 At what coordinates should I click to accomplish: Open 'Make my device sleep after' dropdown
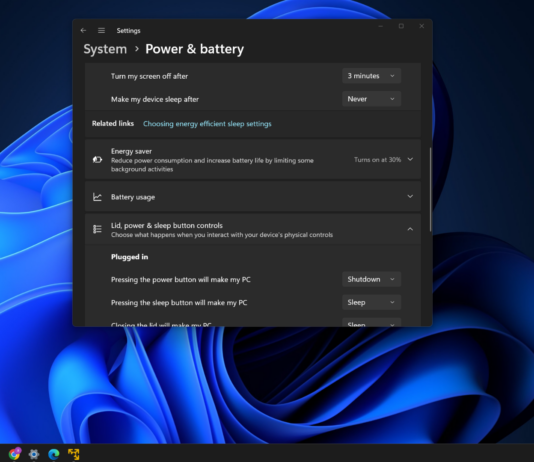[371, 99]
